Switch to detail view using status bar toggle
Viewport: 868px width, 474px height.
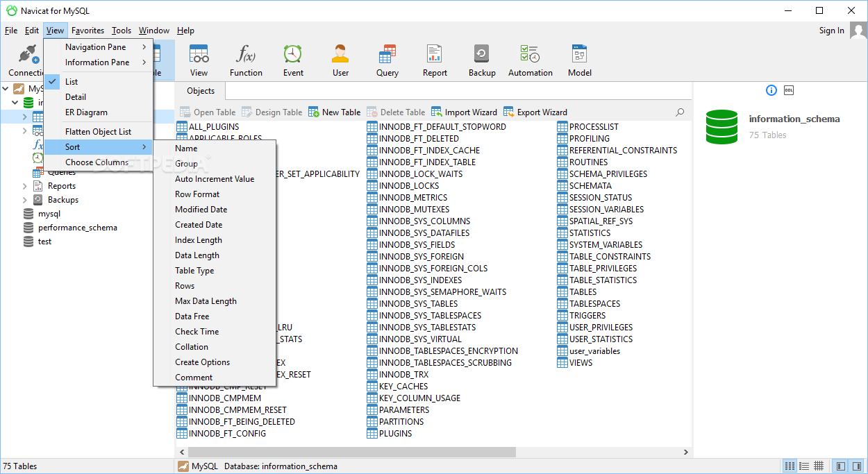(x=804, y=466)
